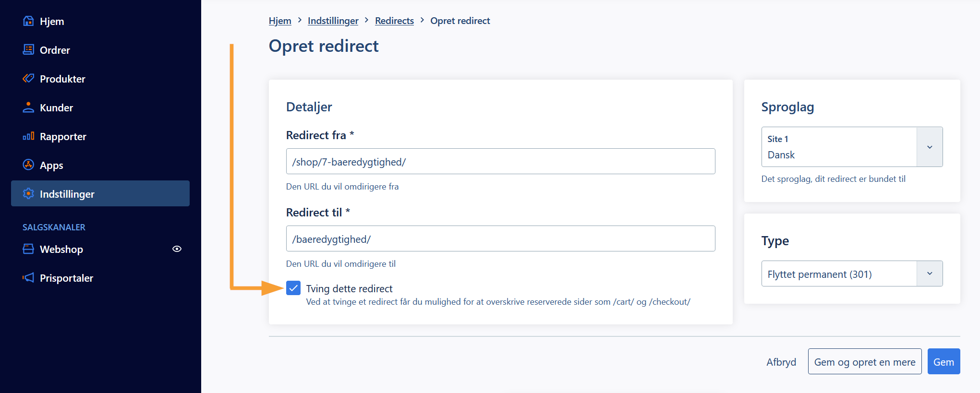This screenshot has height=393, width=980.
Task: Open the Indstillinger breadcrumb link
Action: (333, 21)
